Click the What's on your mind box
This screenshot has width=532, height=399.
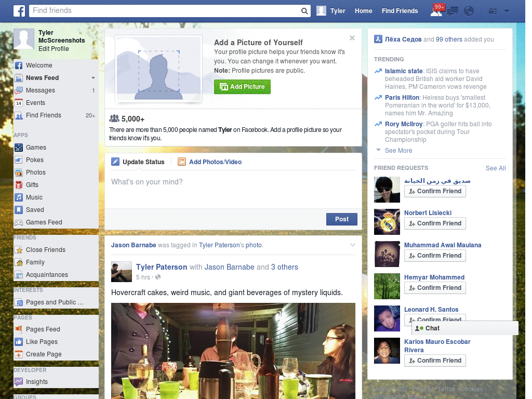point(233,189)
